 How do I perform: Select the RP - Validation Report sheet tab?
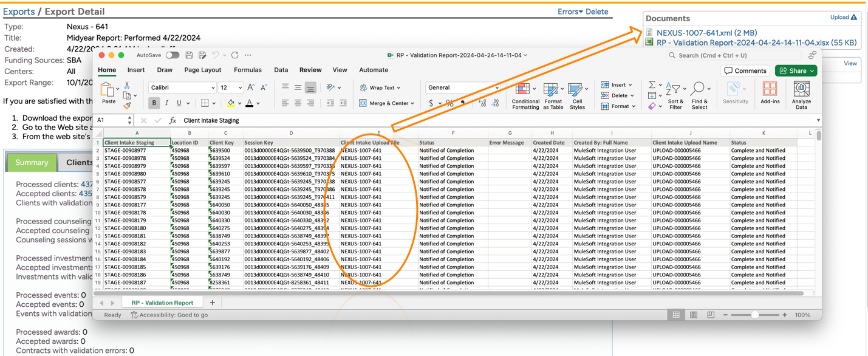click(x=162, y=303)
